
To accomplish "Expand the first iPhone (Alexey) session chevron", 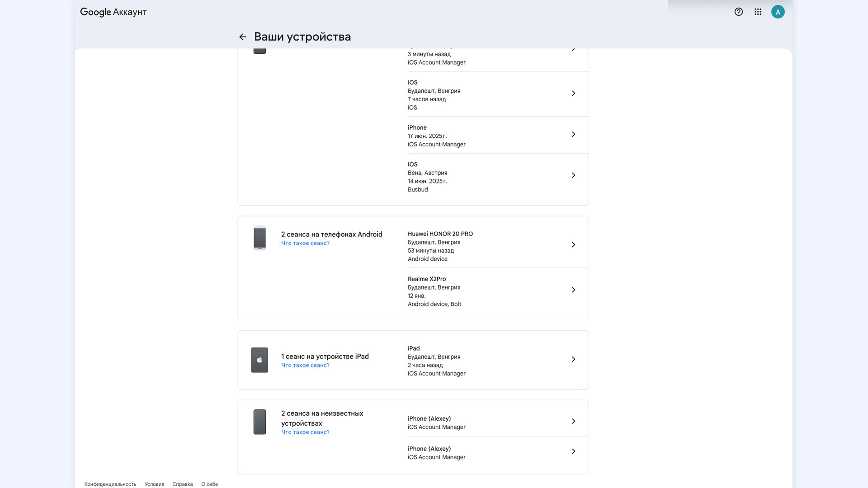I will (x=573, y=422).
